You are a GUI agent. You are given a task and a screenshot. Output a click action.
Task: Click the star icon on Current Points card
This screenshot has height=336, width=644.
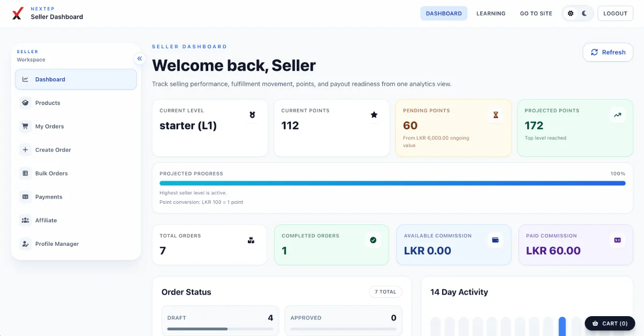point(374,115)
